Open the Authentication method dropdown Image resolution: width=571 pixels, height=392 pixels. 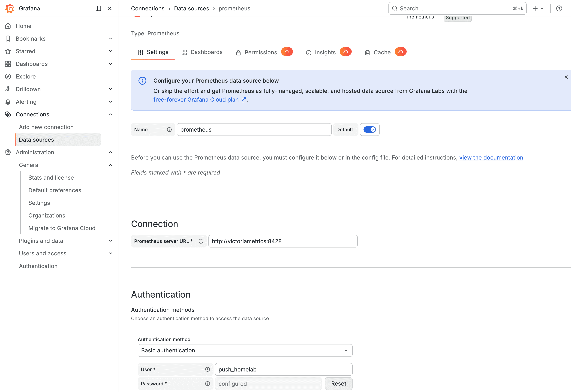click(x=245, y=350)
